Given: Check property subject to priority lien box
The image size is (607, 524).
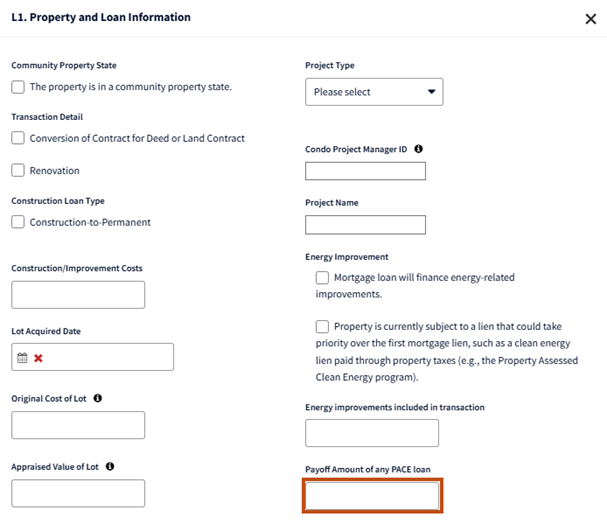Looking at the screenshot, I should (322, 326).
